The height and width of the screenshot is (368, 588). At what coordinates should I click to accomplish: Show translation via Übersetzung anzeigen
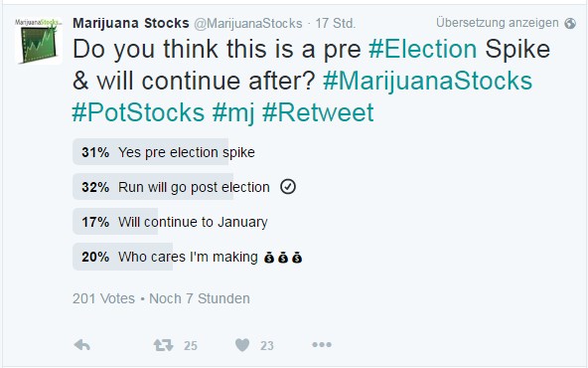498,23
